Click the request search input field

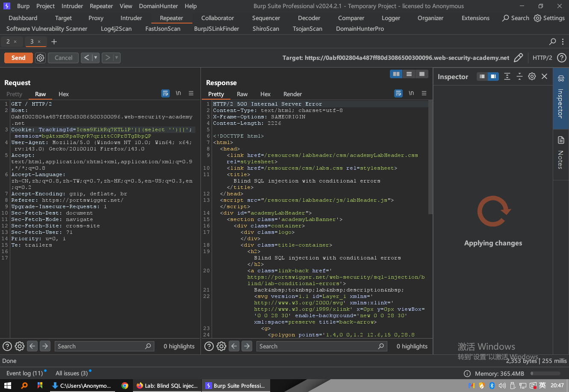point(104,346)
